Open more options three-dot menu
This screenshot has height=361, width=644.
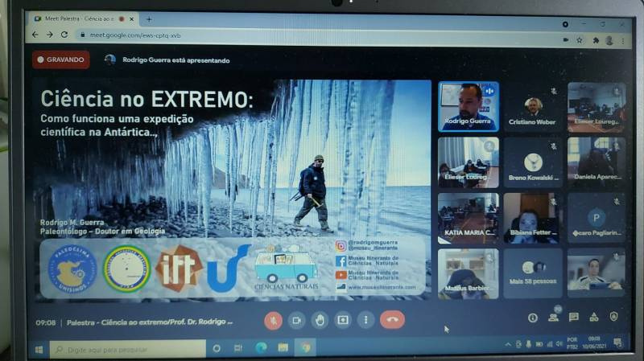pyautogui.click(x=365, y=320)
